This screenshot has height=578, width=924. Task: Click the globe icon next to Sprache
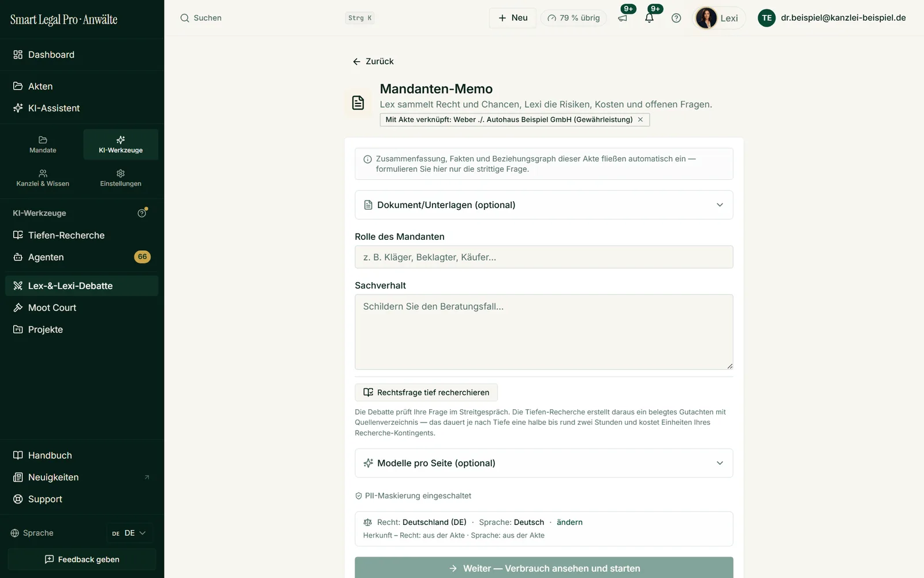tap(15, 533)
